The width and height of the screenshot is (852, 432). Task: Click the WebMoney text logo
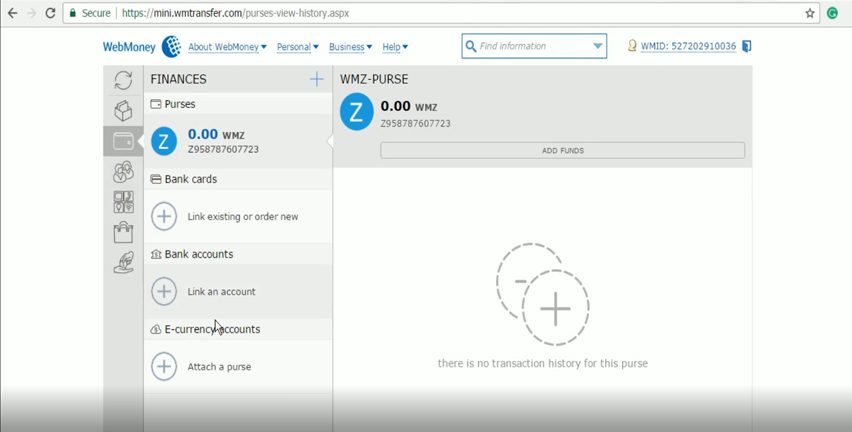[129, 47]
